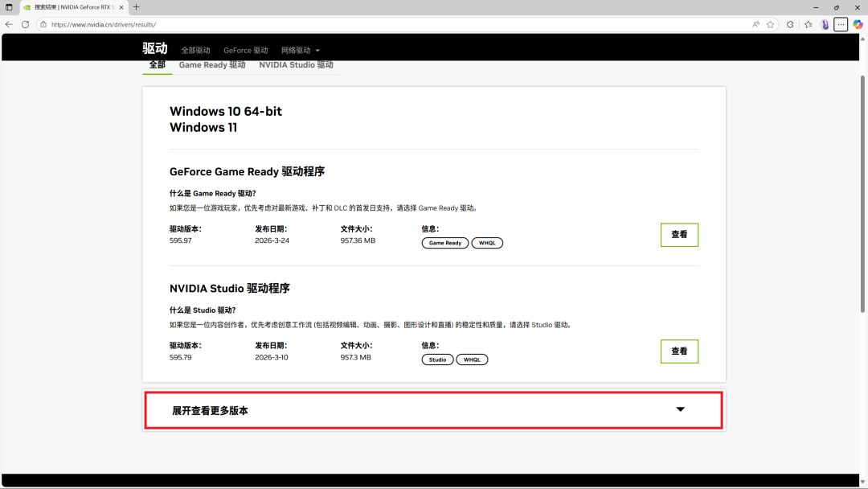868x489 pixels.
Task: Click 什么是 Game Ready 驱动? text
Action: click(x=212, y=193)
